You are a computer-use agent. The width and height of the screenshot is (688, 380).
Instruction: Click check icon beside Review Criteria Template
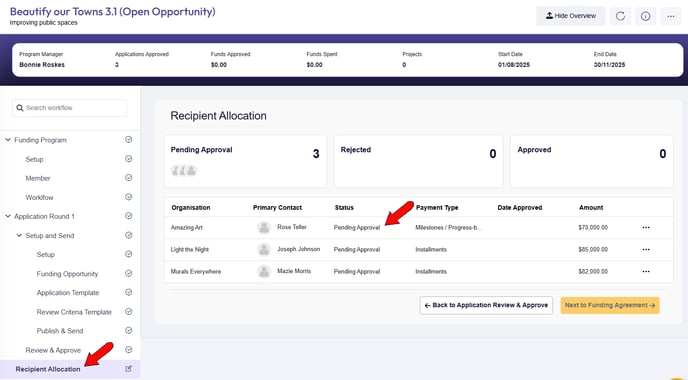coord(129,312)
